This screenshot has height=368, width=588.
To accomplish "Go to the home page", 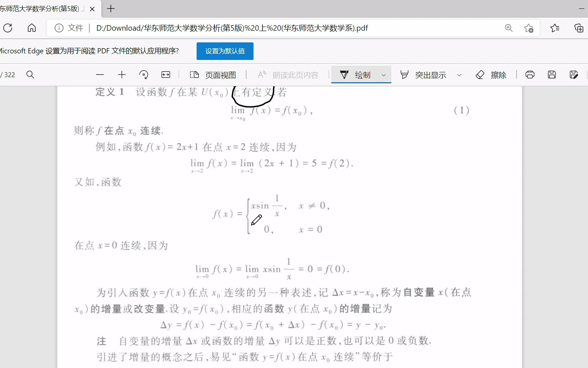I will (x=32, y=28).
